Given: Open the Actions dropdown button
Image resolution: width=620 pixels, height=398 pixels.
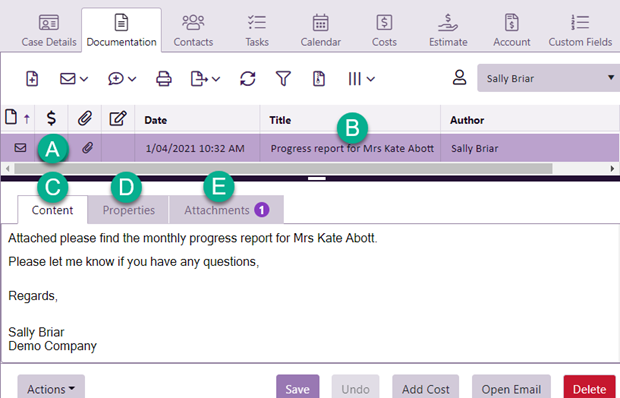Looking at the screenshot, I should tap(51, 388).
